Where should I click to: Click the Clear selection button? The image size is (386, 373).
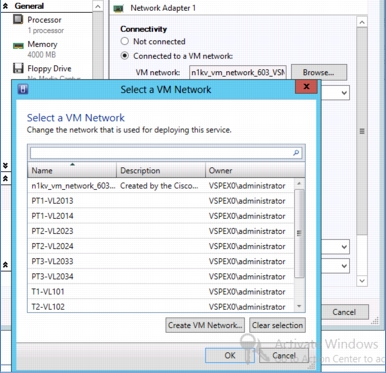[x=277, y=325]
